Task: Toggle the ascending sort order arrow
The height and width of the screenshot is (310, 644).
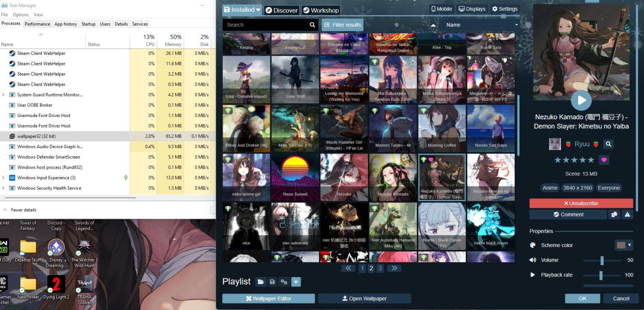Action: tap(433, 25)
